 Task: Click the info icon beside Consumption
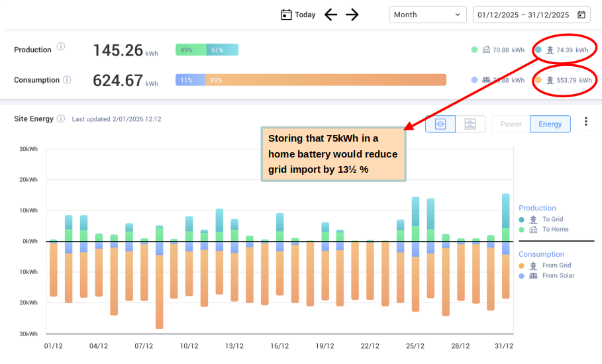click(66, 80)
